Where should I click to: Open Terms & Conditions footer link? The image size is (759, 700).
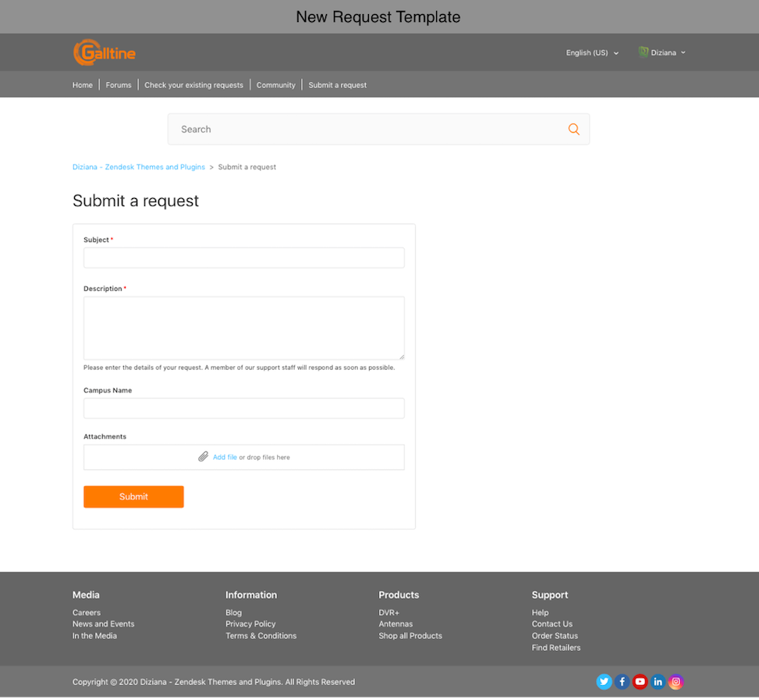coord(261,635)
